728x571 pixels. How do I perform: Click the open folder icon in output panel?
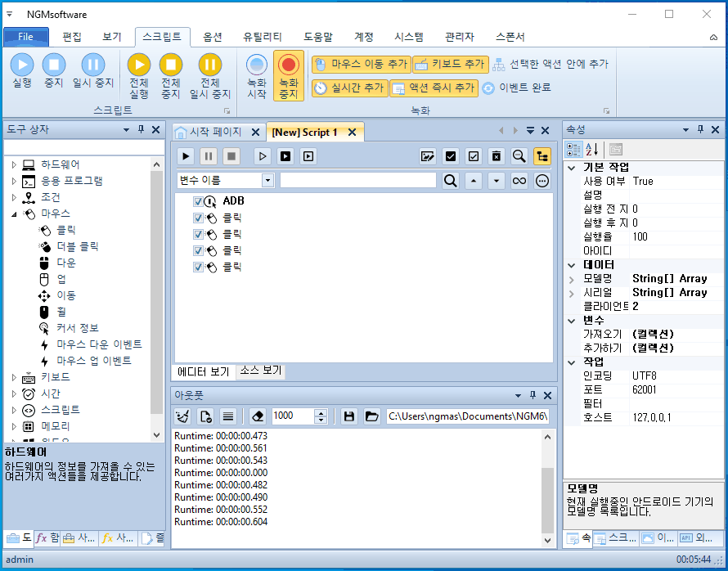[371, 416]
